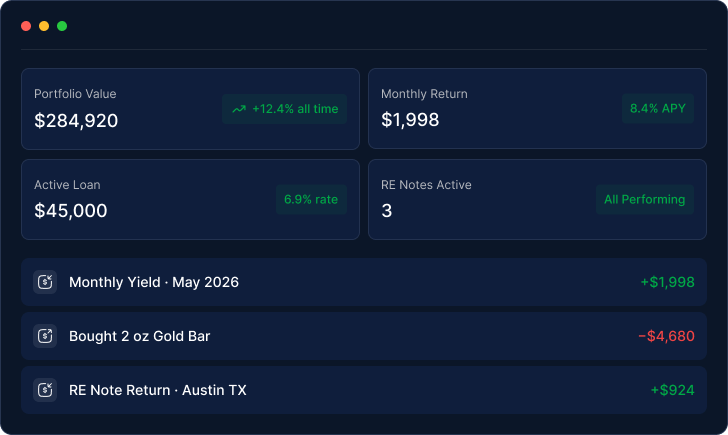The image size is (728, 435).
Task: Click the All Performing status badge
Action: pyautogui.click(x=645, y=200)
